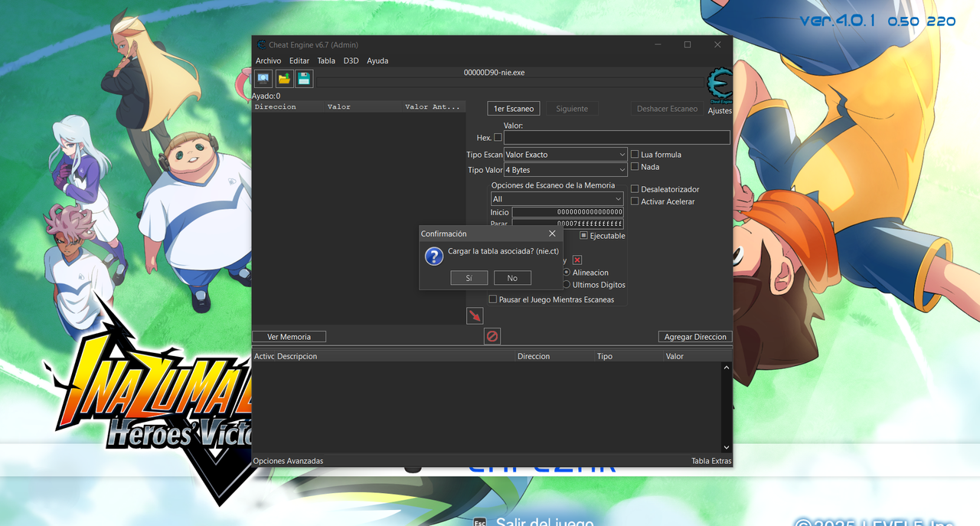Open Ver Memoria viewer
The image size is (980, 526).
289,337
